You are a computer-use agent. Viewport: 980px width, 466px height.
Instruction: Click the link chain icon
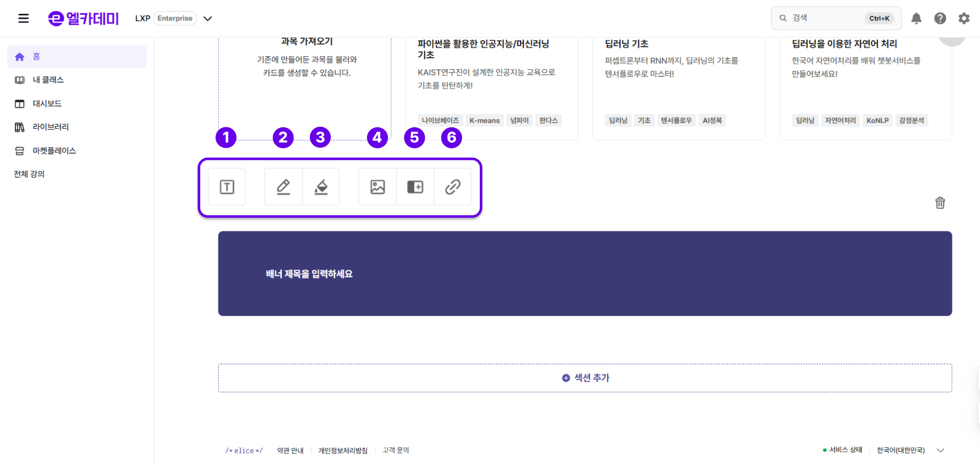pos(453,187)
